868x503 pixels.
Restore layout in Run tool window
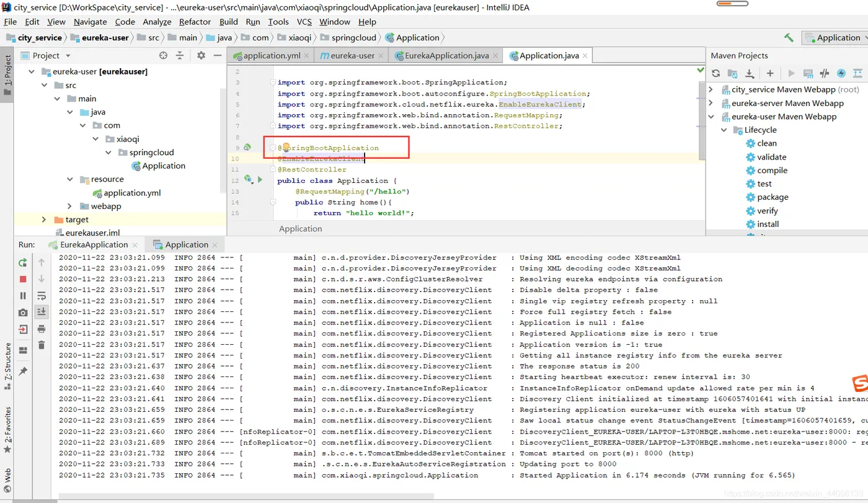(23, 350)
